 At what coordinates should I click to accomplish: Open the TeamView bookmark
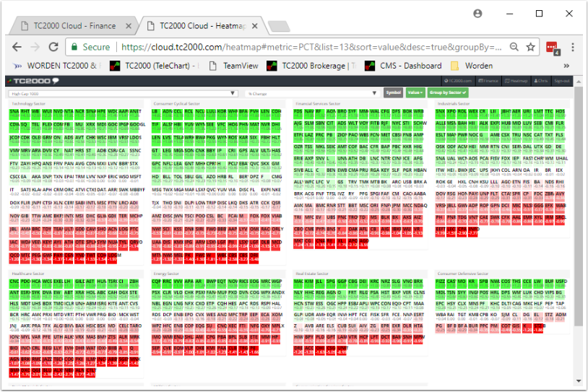pyautogui.click(x=233, y=66)
